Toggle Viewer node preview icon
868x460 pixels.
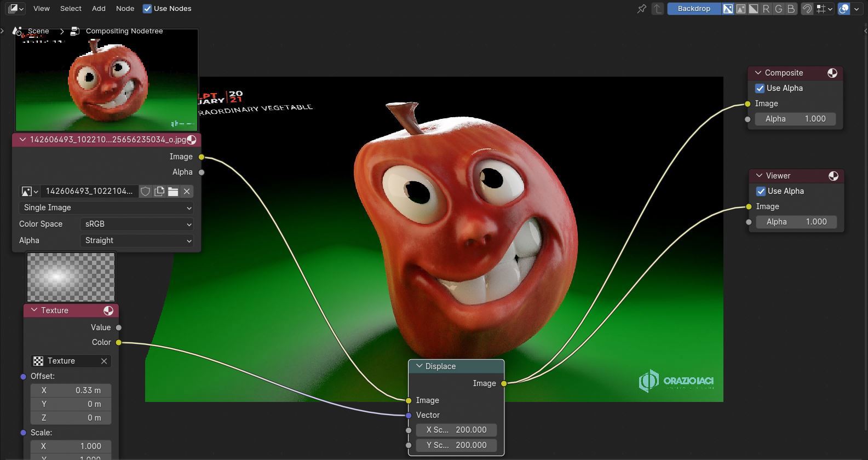pyautogui.click(x=833, y=176)
